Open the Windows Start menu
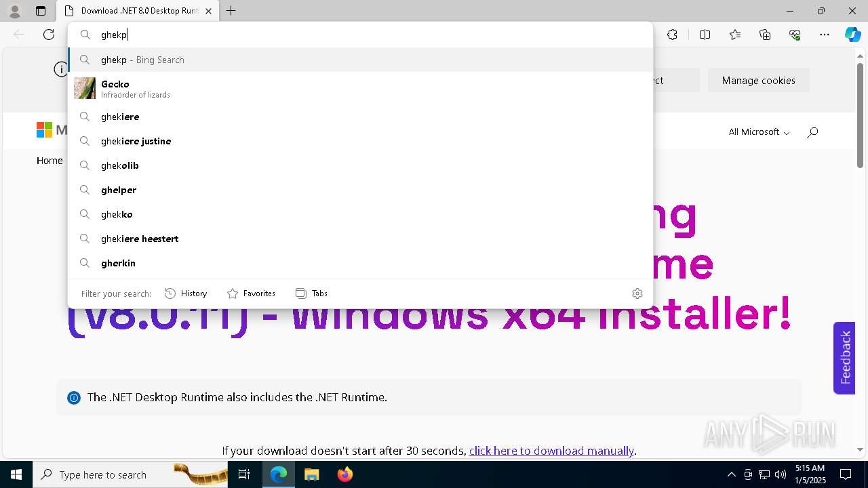 (16, 474)
